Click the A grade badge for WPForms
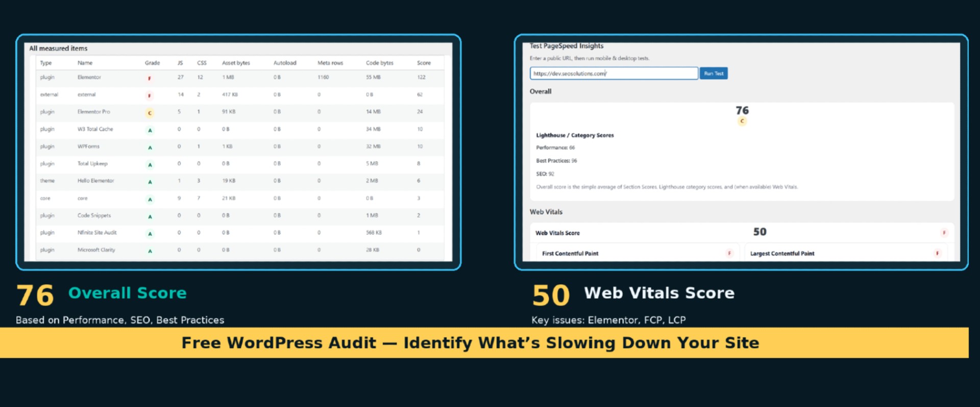The image size is (980, 407). point(150,148)
